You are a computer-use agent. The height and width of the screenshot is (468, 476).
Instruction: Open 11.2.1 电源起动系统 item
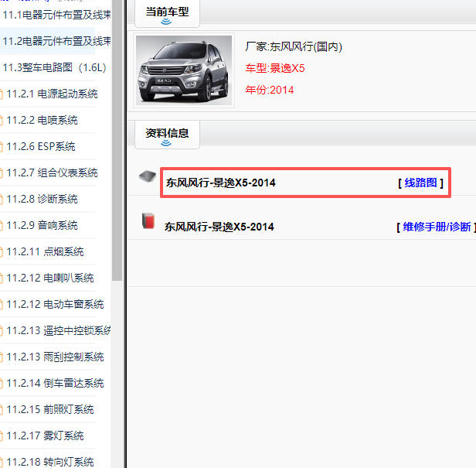[x=52, y=94]
